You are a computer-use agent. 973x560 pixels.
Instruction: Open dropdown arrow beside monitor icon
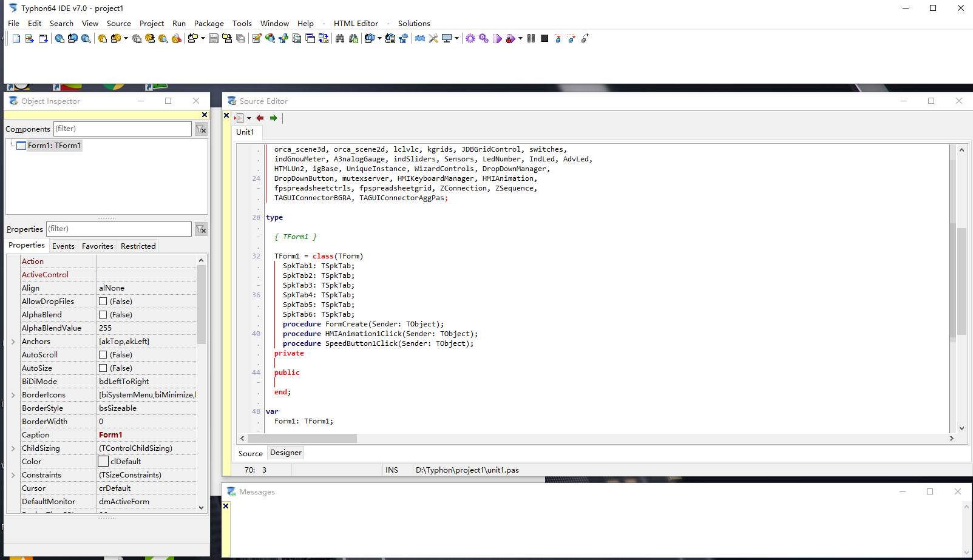pos(456,38)
